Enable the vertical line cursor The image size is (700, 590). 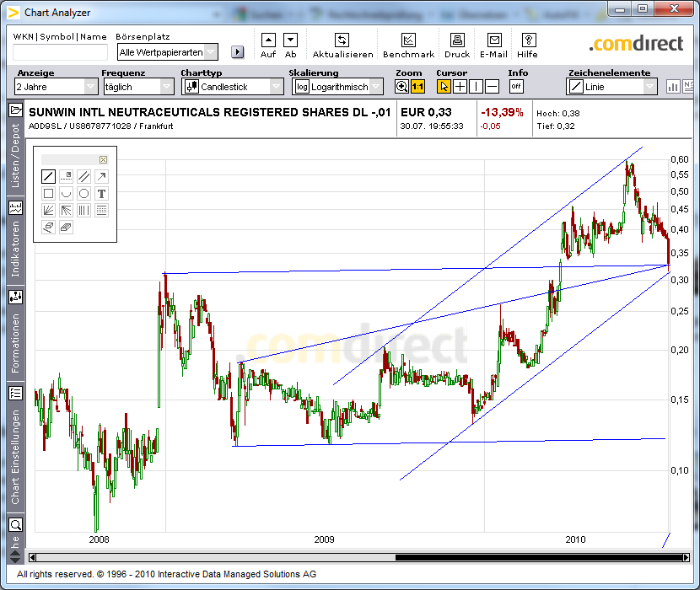pyautogui.click(x=476, y=87)
